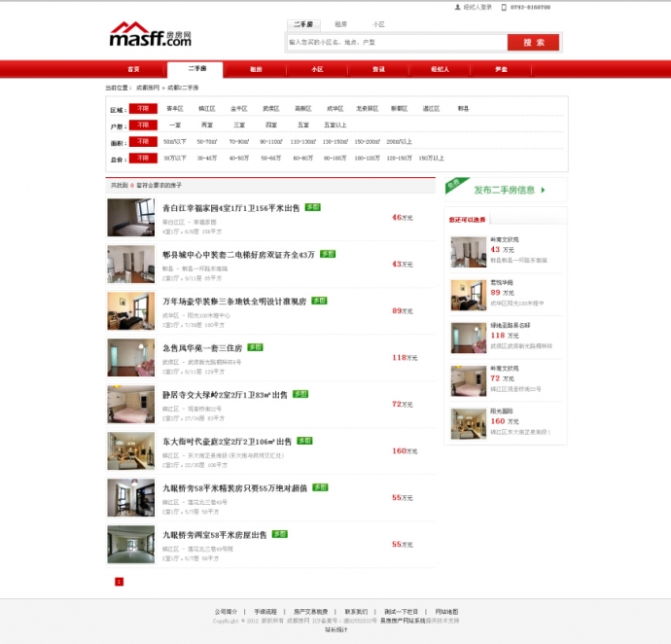Filter by district 龙泉驿区
This screenshot has width=671, height=644.
pos(368,109)
